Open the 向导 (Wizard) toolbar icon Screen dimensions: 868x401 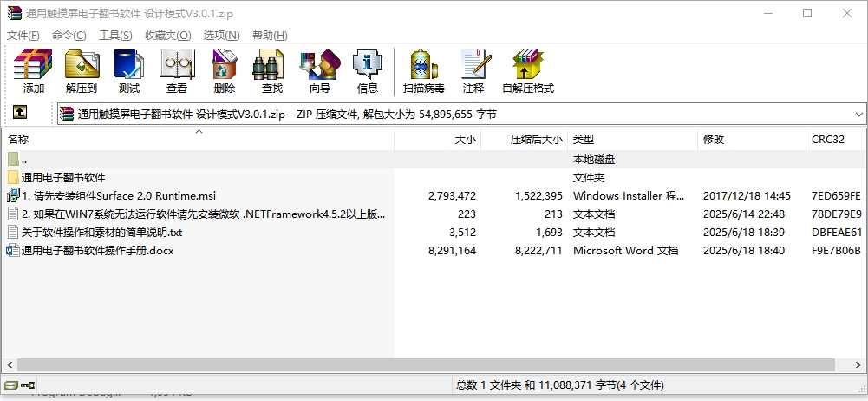click(319, 65)
